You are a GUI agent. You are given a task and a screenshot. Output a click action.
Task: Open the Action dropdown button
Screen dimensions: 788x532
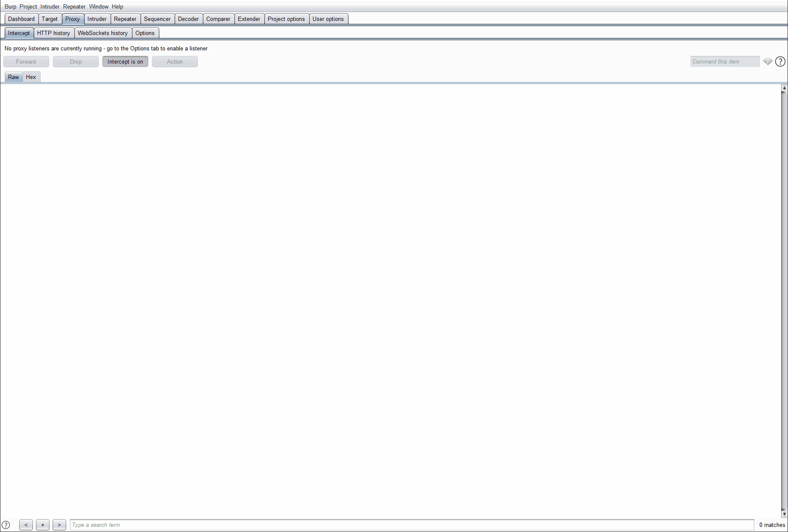point(175,61)
